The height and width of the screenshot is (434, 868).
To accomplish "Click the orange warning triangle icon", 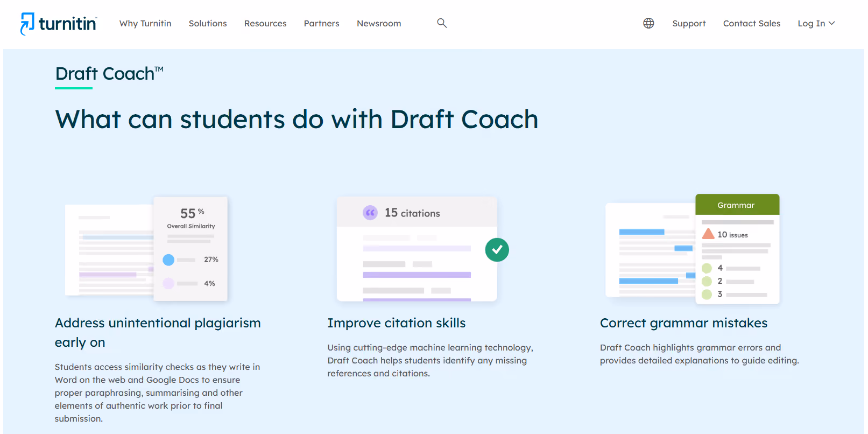I will [708, 234].
